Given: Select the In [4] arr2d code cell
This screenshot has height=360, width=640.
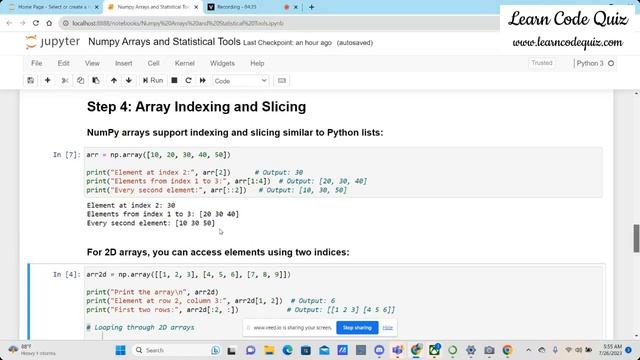Looking at the screenshot, I should coord(343,302).
